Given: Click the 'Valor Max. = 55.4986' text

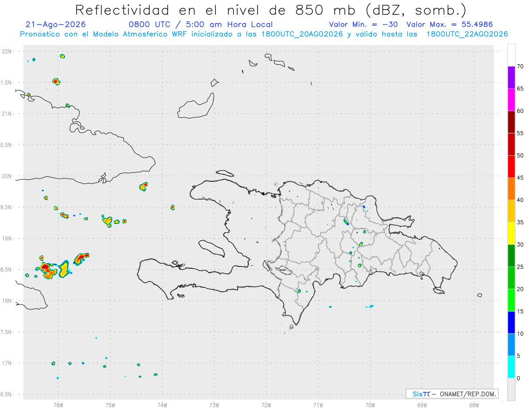Looking at the screenshot, I should click(449, 24).
